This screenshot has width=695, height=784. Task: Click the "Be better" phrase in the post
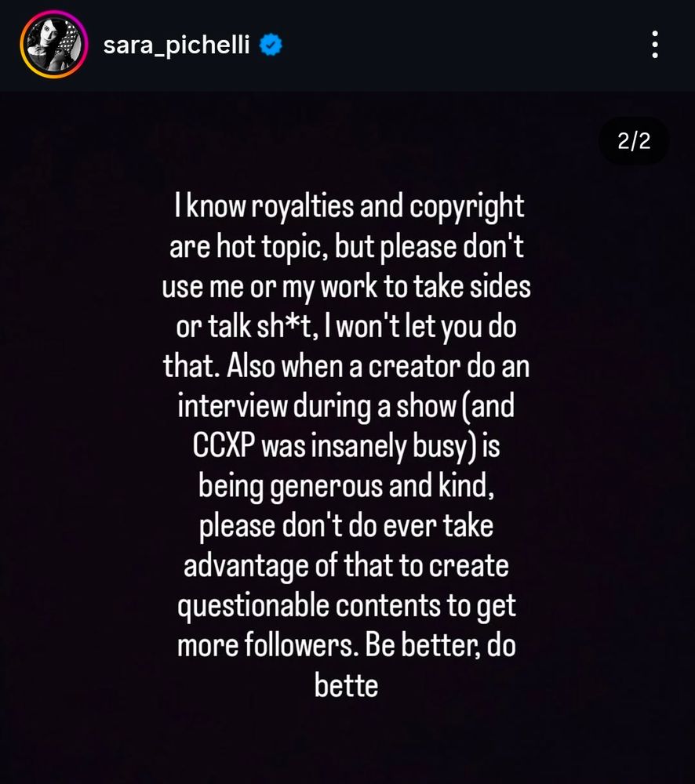pos(423,644)
